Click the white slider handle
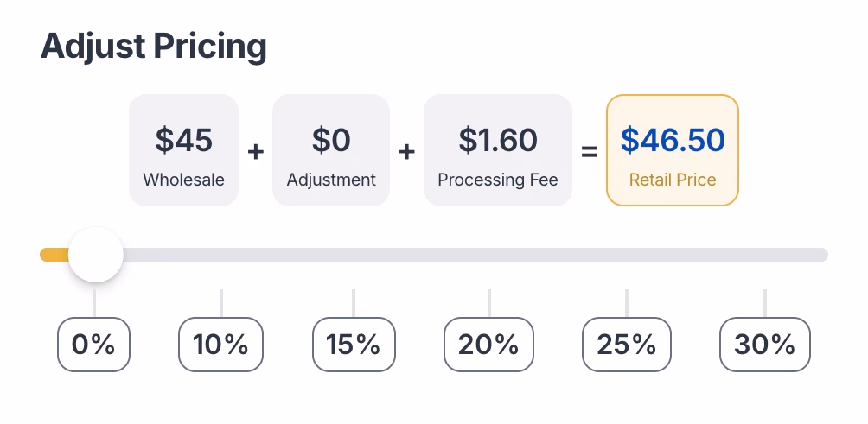Viewport: 868px width, 424px height. [x=95, y=255]
